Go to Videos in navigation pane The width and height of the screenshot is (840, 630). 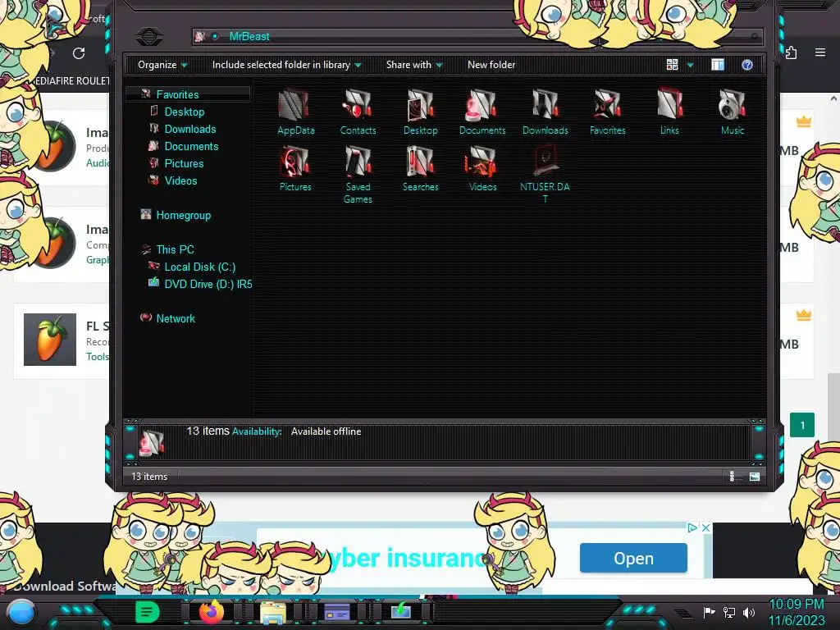180,180
